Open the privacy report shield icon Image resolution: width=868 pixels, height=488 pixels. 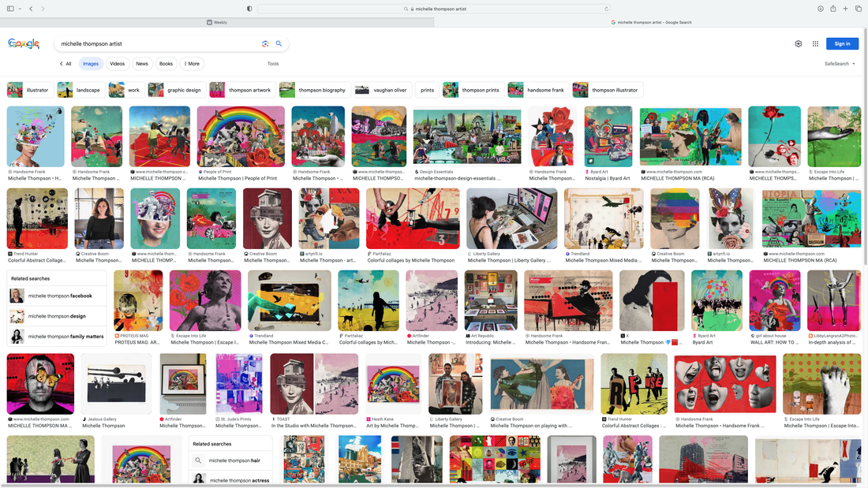(249, 9)
